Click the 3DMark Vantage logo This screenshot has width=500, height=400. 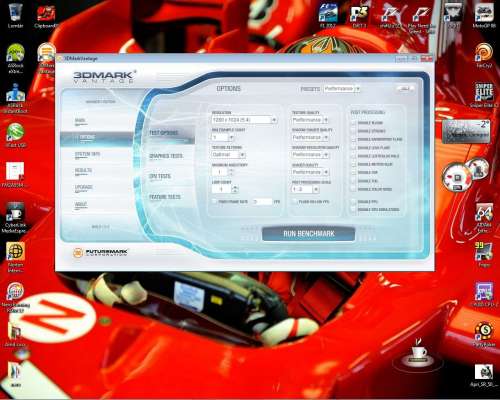coord(105,76)
